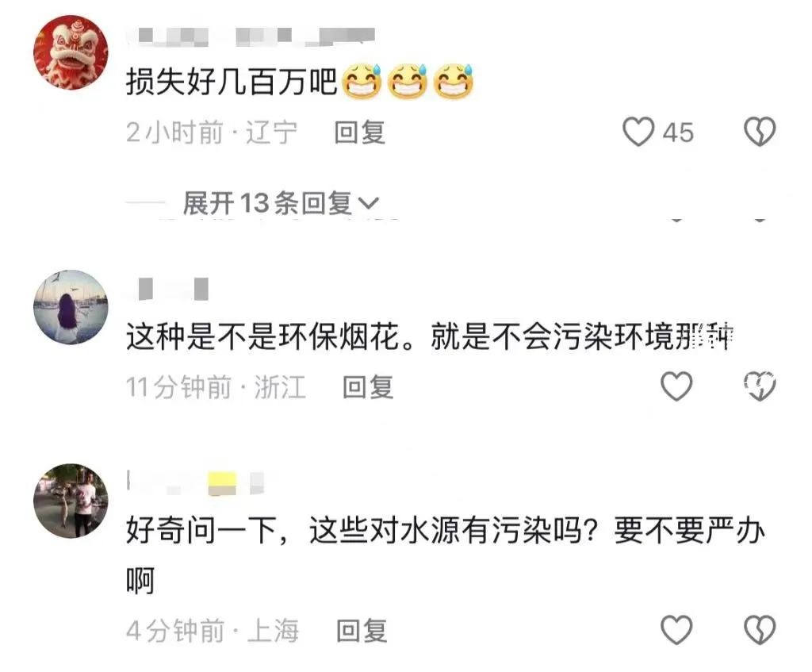
Task: Like the 环保烟花 comment from 浙江
Action: pyautogui.click(x=676, y=386)
